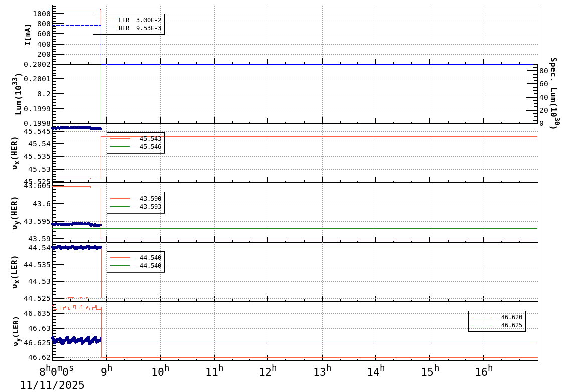Click the red 45.543 legend line
This screenshot has height=392, width=579.
tap(120, 138)
